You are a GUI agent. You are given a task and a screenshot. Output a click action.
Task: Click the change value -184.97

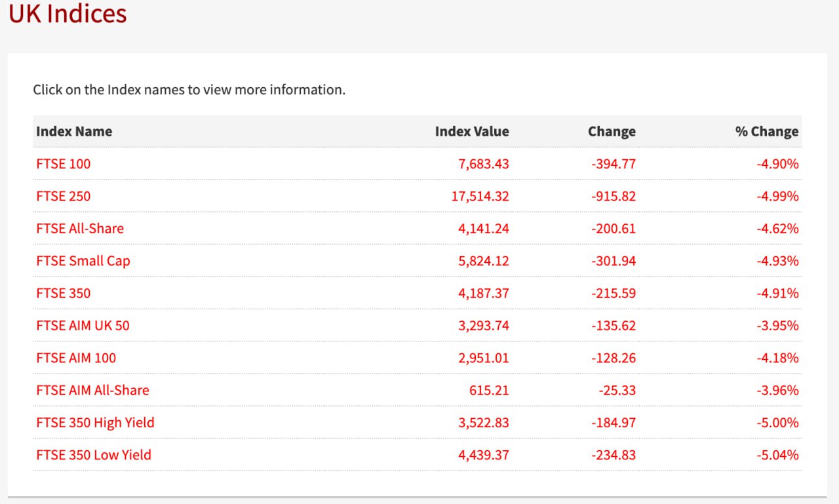[x=614, y=423]
